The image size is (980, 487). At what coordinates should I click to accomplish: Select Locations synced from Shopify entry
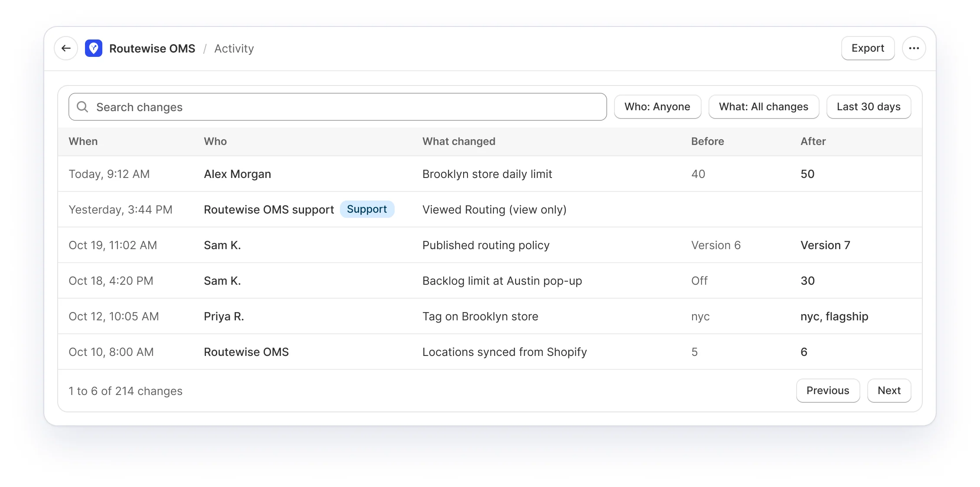tap(504, 352)
